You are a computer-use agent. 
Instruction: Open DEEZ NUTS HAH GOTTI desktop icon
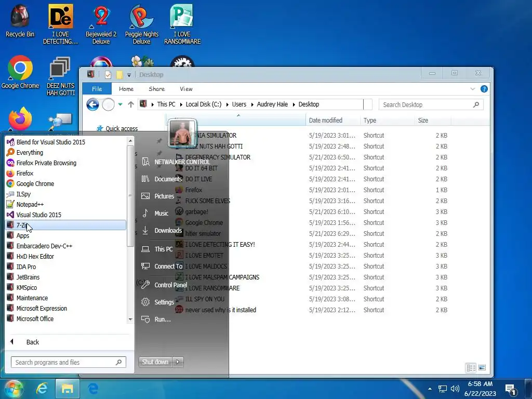click(60, 76)
